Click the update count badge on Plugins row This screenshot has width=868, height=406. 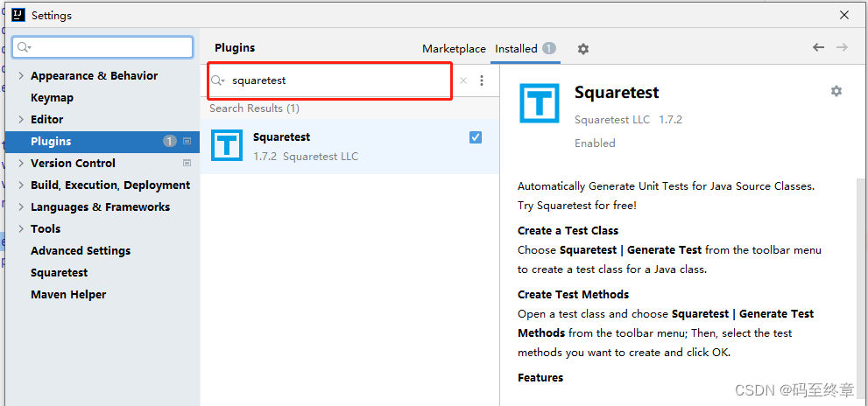pyautogui.click(x=170, y=141)
